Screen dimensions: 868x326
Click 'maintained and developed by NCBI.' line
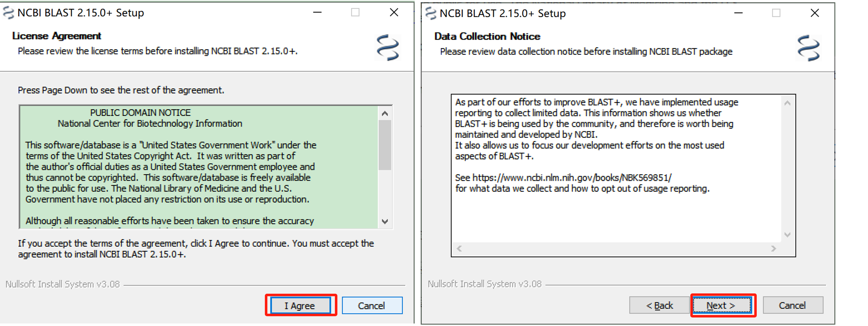tap(526, 134)
